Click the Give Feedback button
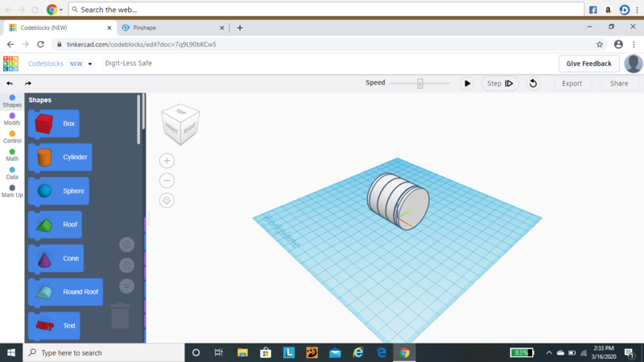Viewport: 644px width, 362px height. 588,64
